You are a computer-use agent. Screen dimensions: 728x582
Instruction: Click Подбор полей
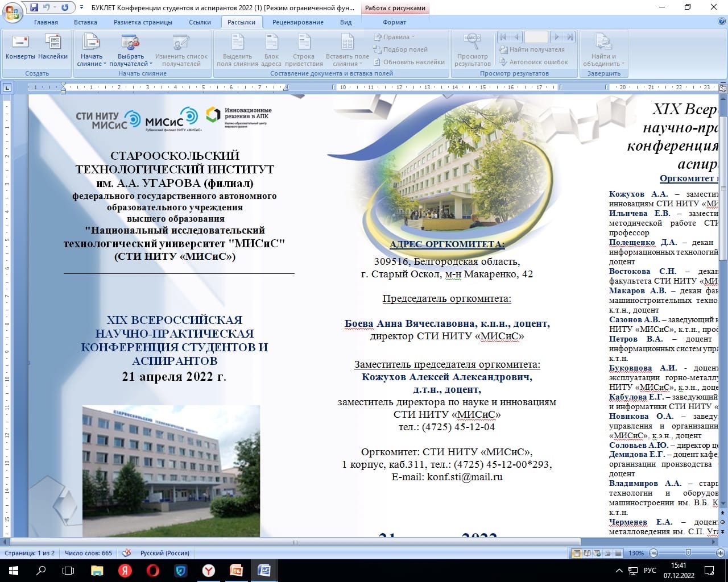click(400, 49)
